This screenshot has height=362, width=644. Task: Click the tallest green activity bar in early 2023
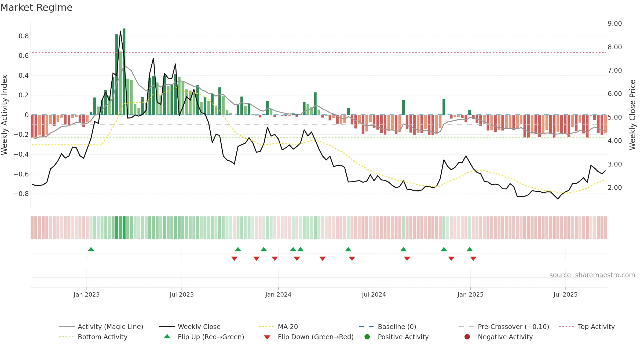tap(124, 72)
